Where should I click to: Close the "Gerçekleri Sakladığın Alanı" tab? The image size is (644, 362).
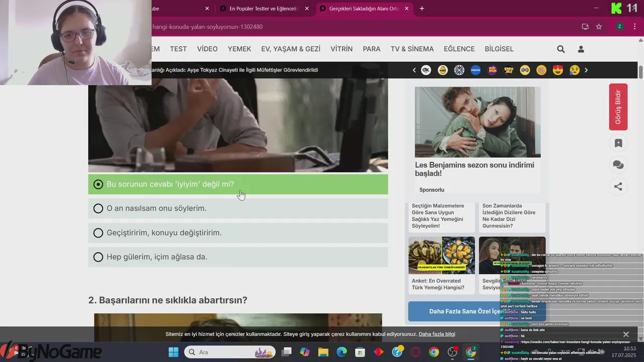tap(407, 9)
